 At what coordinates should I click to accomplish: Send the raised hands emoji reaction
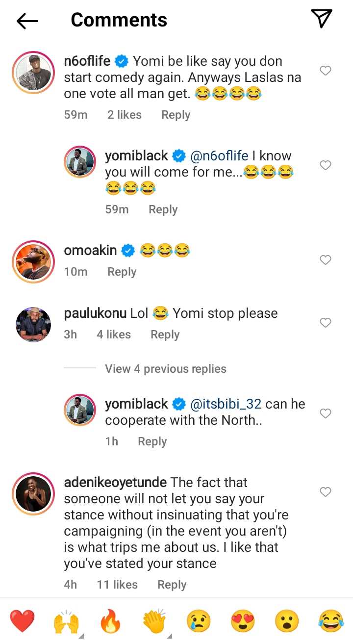tap(66, 621)
